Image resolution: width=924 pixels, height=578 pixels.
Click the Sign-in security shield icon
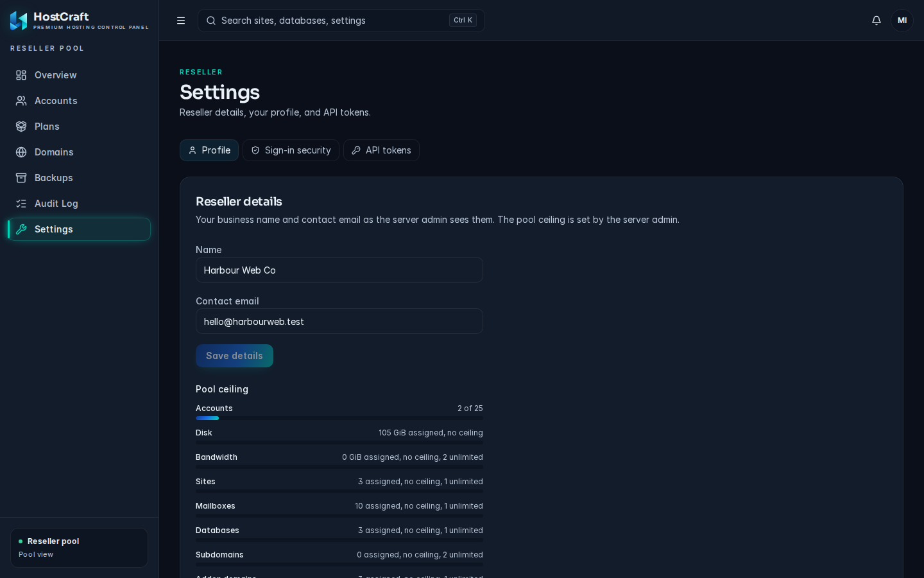(x=255, y=150)
